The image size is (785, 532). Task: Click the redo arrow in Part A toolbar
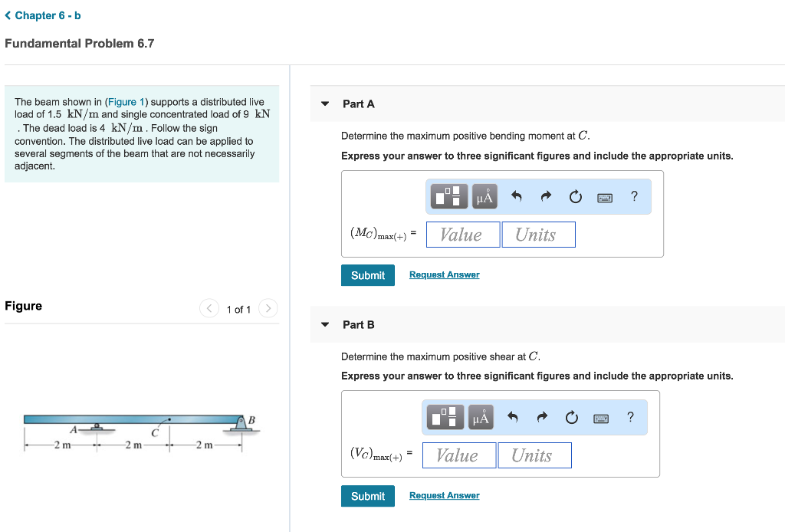point(546,196)
